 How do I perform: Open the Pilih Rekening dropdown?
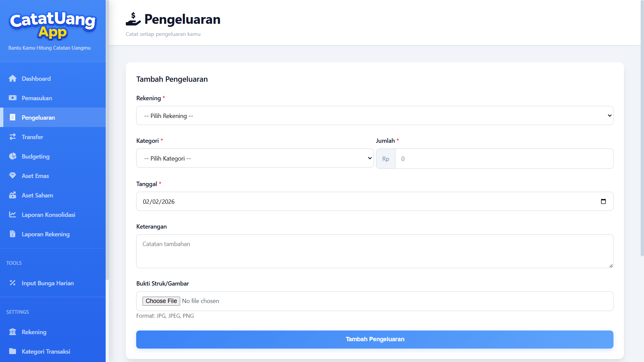coord(374,116)
